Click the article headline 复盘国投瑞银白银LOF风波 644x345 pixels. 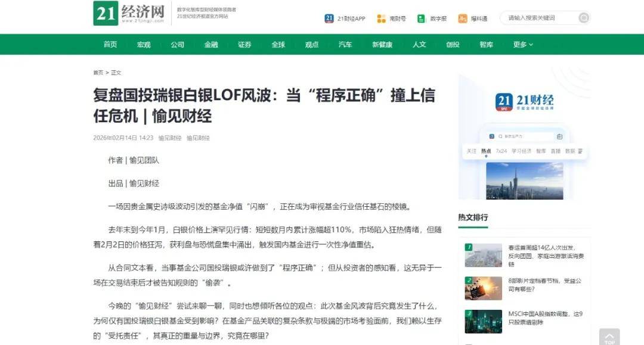click(264, 105)
